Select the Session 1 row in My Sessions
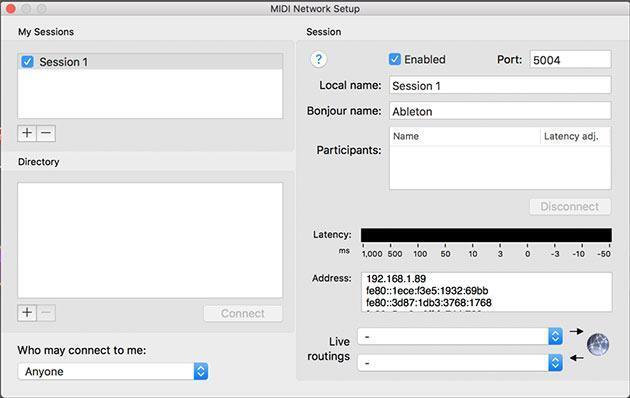 tap(150, 62)
